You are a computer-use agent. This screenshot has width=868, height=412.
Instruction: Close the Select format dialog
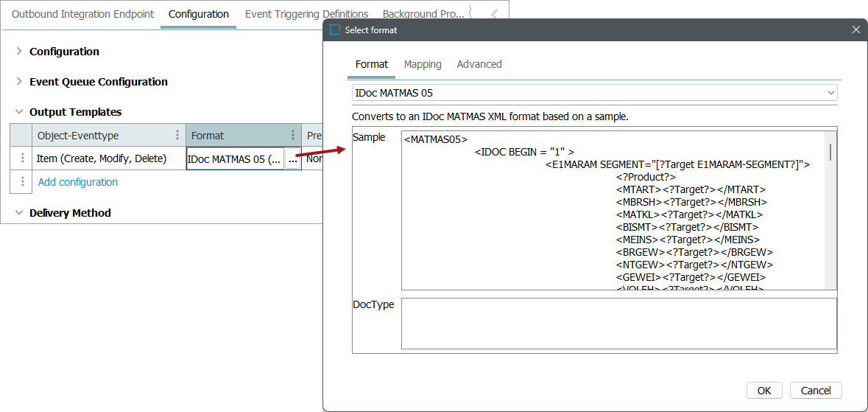click(x=855, y=30)
